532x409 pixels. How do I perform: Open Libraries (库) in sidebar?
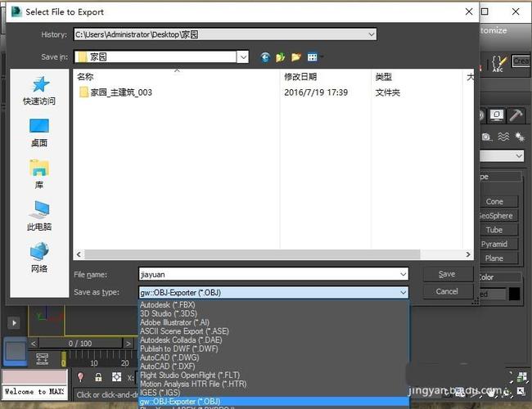coord(39,175)
